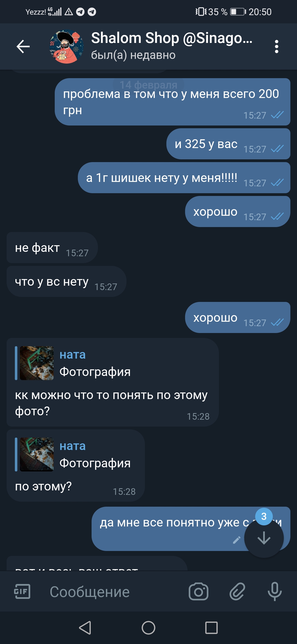Go back using the arrow in chat header
This screenshot has width=297, height=644.
[x=23, y=46]
